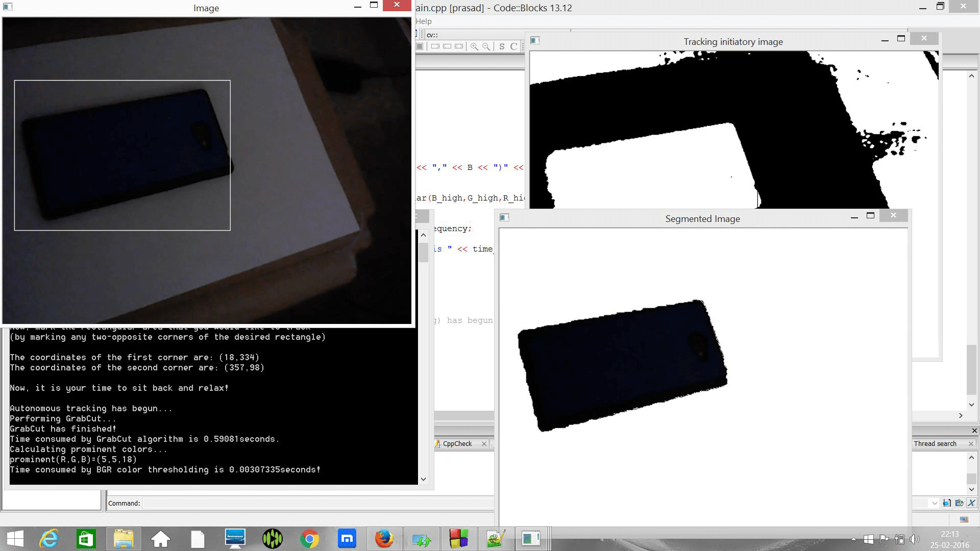Click Thread search panel scroll down arrow
Image resolution: width=980 pixels, height=551 pixels.
[971, 489]
